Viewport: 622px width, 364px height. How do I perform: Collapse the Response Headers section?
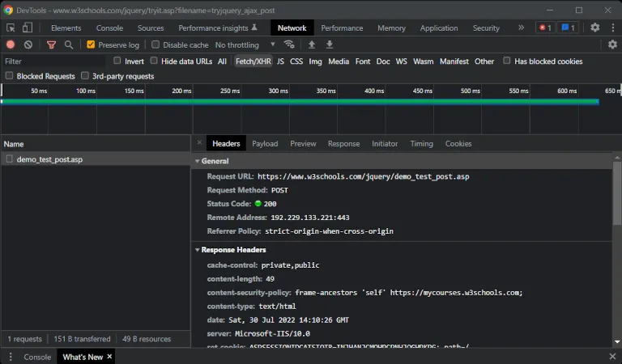point(197,250)
